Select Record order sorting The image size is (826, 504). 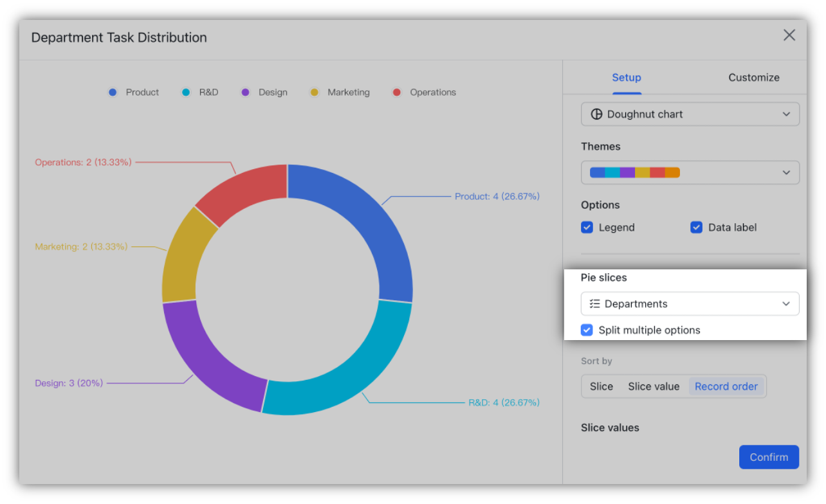(x=726, y=386)
